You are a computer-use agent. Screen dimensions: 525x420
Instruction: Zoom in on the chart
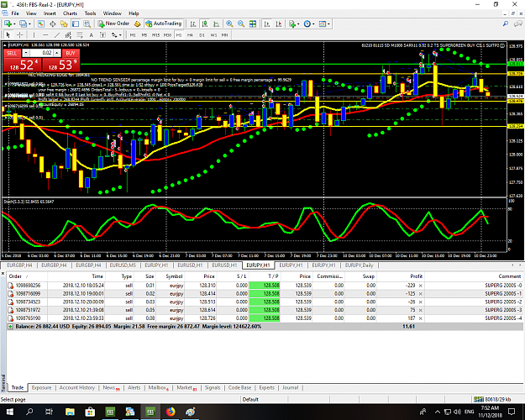pyautogui.click(x=229, y=24)
